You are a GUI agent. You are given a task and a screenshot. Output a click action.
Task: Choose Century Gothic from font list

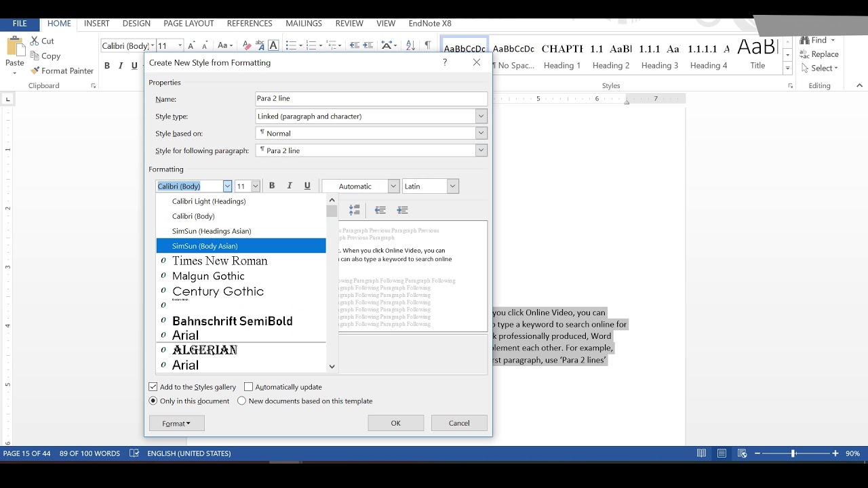point(241,291)
